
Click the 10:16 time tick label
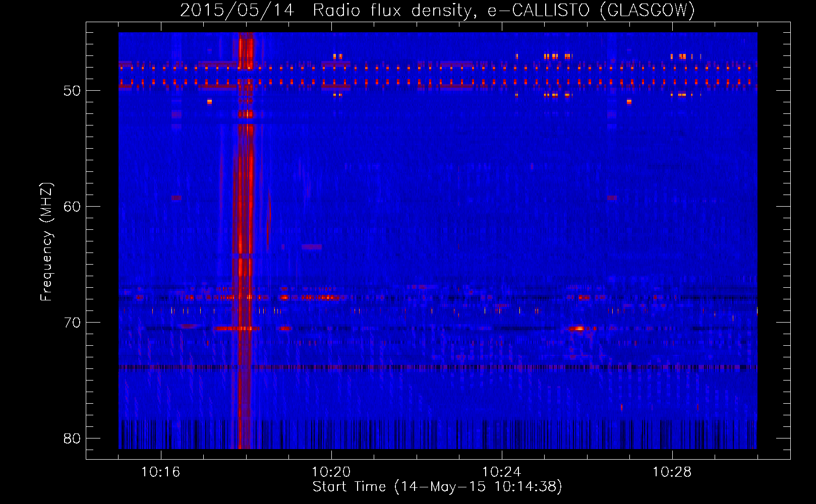coord(160,472)
